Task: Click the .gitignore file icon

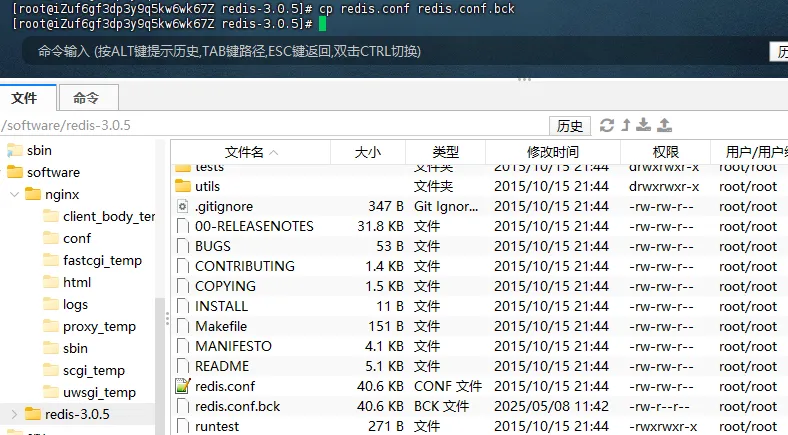Action: pos(183,206)
